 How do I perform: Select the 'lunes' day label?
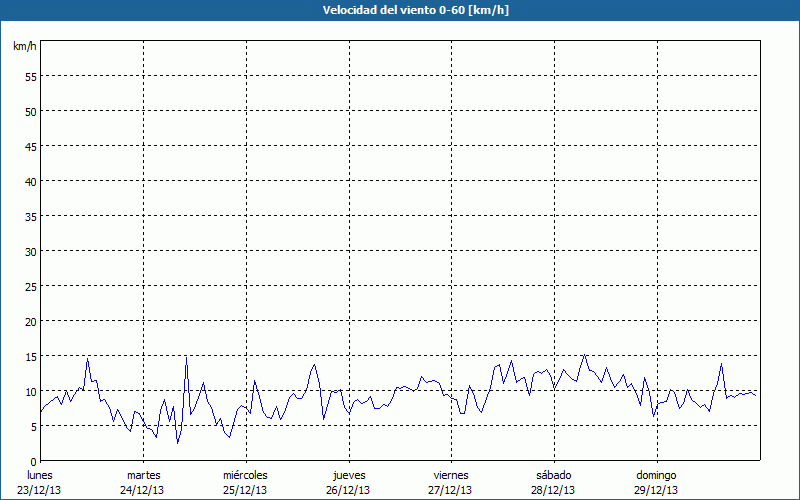coord(39,475)
